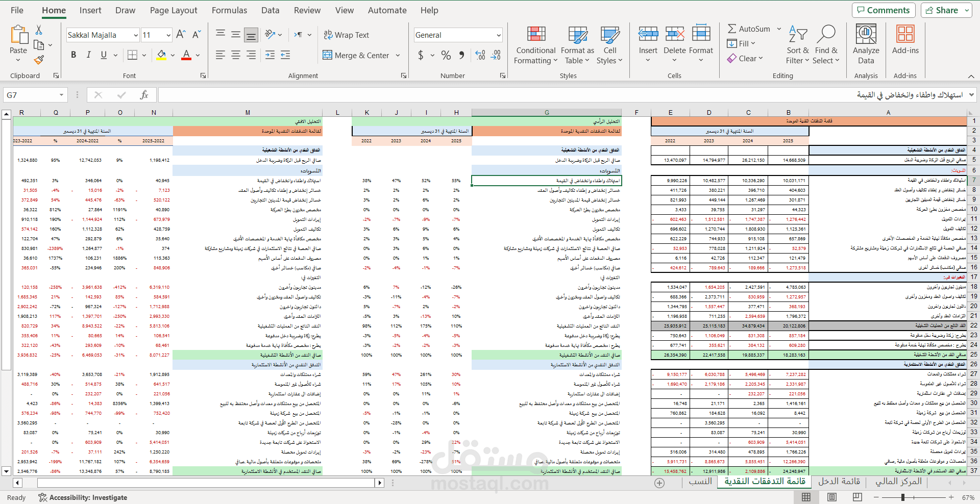Expand the AutoSum dropdown arrow

tap(779, 29)
